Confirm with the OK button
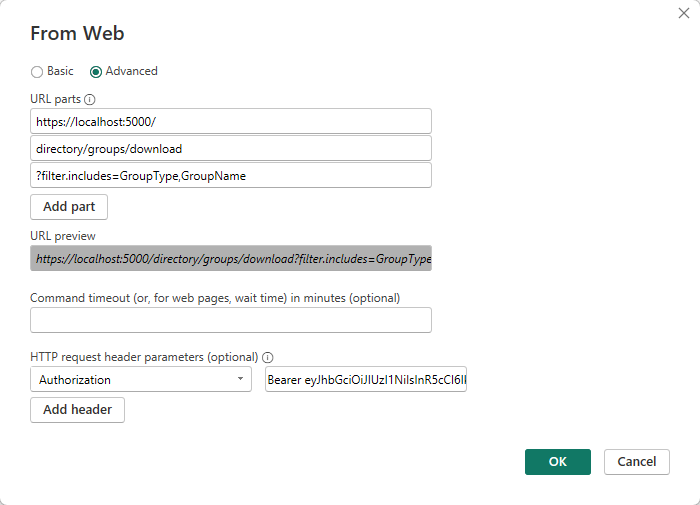Screen dimensions: 700x505 tap(558, 462)
